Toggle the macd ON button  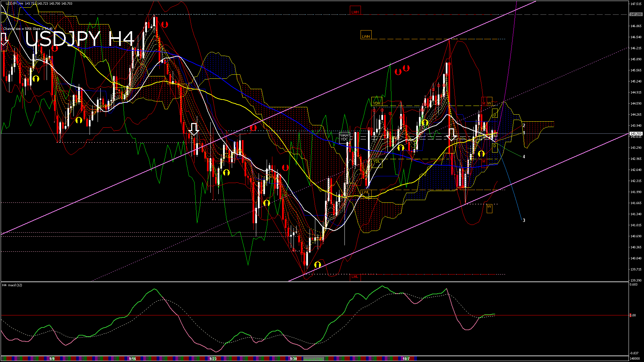313,359
